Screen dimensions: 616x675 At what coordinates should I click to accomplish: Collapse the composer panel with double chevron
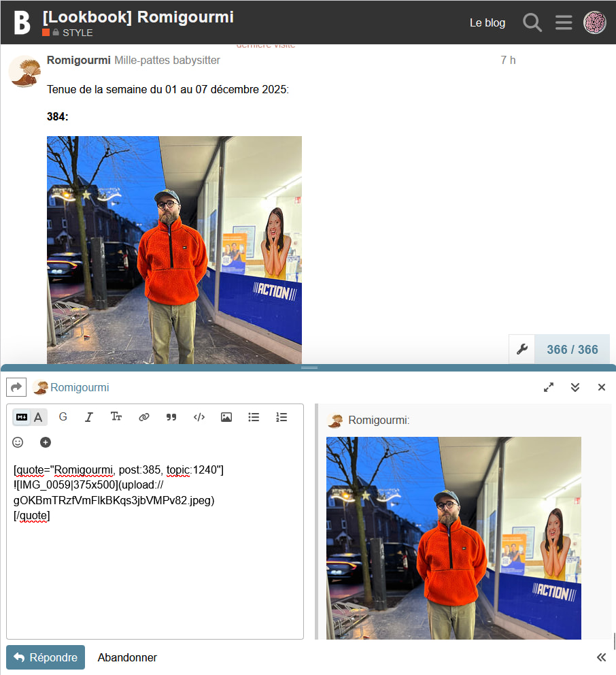575,387
